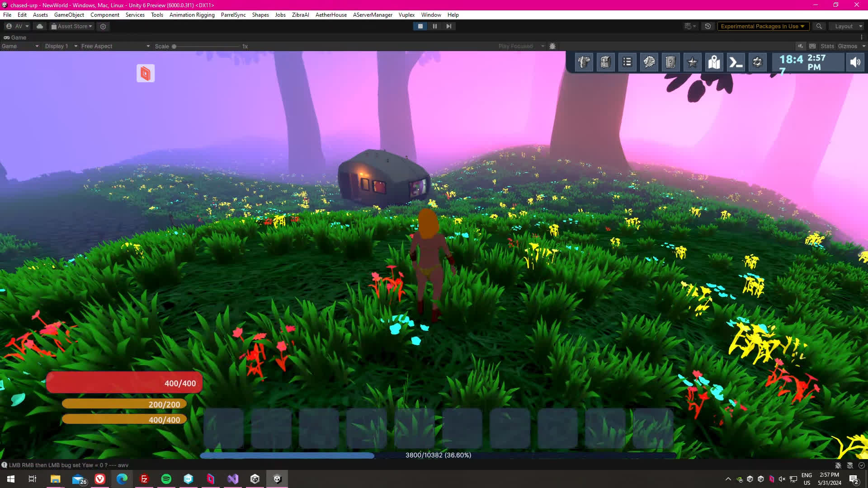The image size is (868, 488).
Task: Click the HUD list icon
Action: (627, 62)
